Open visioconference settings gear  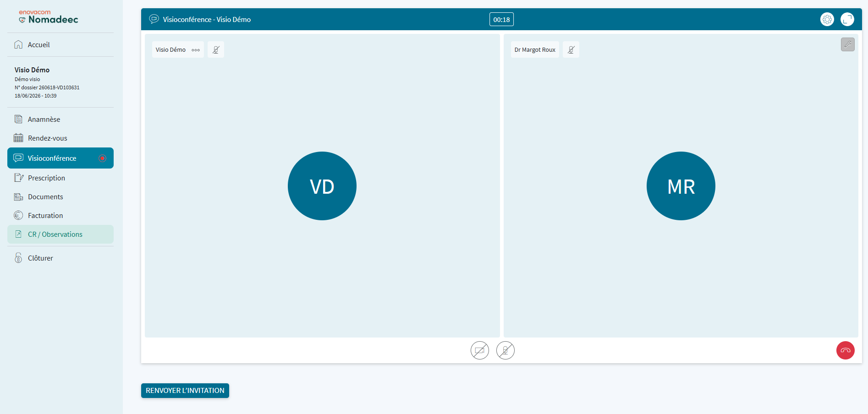point(827,19)
